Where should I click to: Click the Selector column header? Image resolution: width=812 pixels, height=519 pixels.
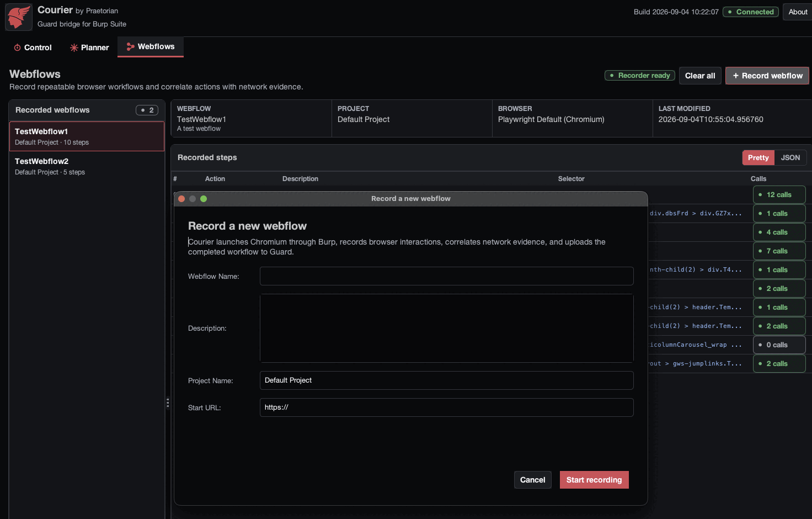point(571,179)
